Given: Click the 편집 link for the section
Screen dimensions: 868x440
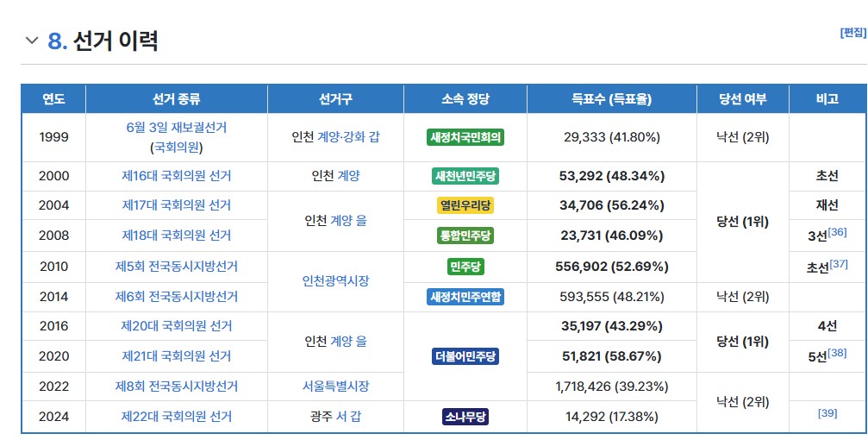Looking at the screenshot, I should tap(852, 33).
